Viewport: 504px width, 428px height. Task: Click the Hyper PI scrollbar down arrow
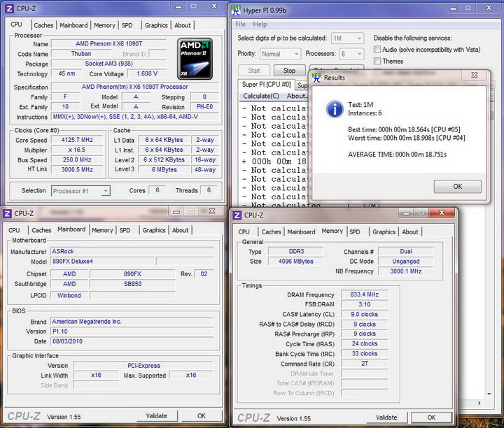point(489,394)
